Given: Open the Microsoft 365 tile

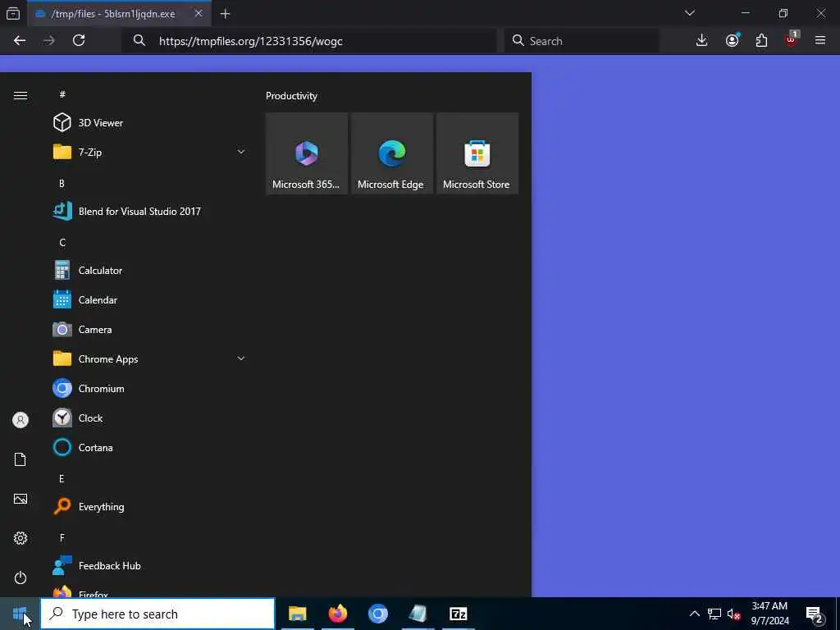Looking at the screenshot, I should tap(307, 153).
